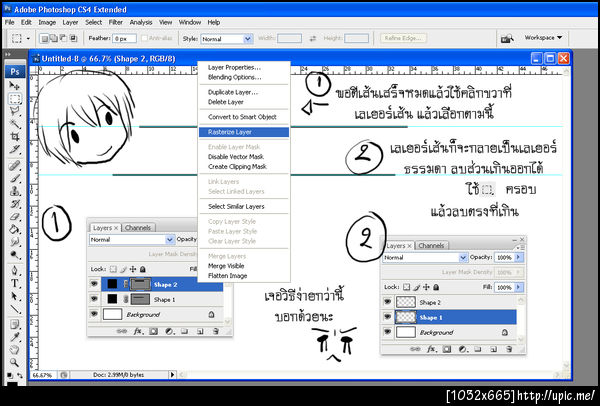
Task: Select the Path Selection arrow tool
Action: (15, 296)
